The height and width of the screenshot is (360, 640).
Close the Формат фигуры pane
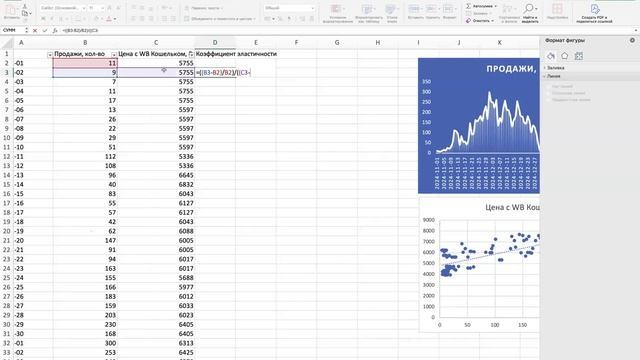(x=632, y=40)
